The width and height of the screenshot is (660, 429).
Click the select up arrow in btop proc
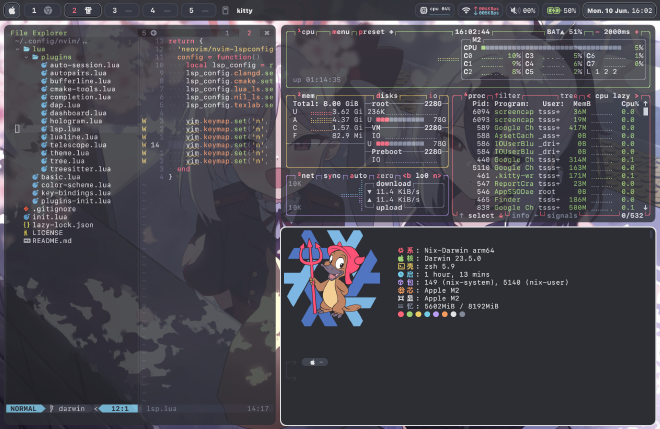461,215
